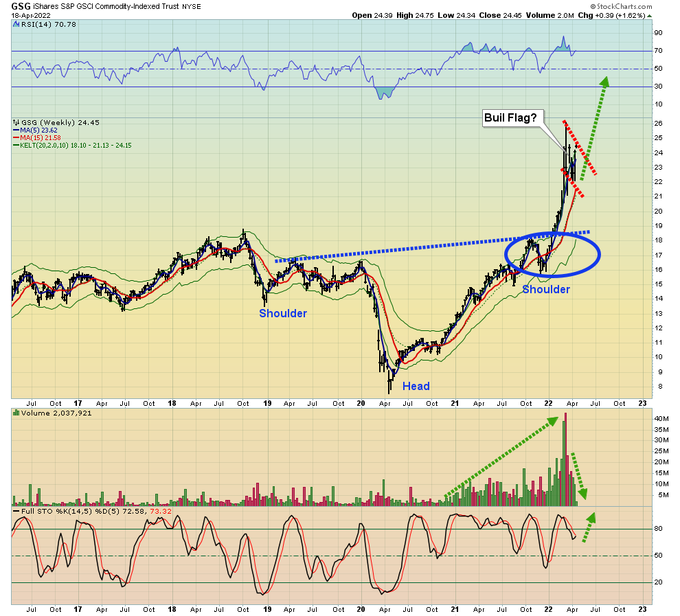Click the MA(5) 23.62 legend entry
This screenshot has height=616, width=680.
click(38, 130)
